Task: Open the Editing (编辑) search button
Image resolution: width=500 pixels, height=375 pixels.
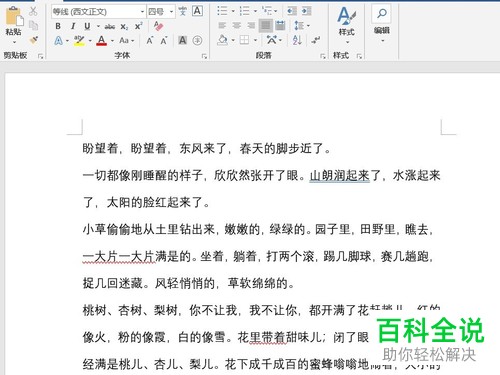Action: click(382, 23)
